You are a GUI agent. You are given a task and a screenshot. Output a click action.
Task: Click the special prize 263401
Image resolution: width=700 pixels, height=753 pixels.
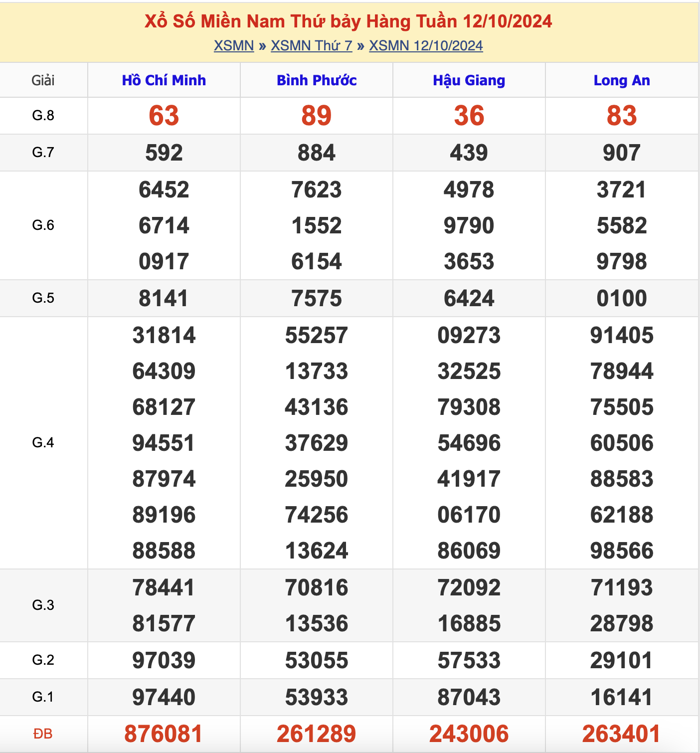coord(622,734)
